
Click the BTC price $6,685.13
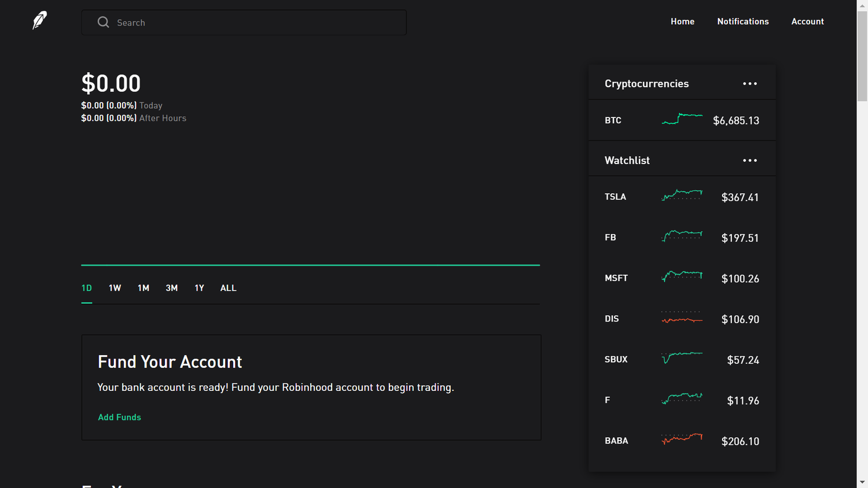point(736,121)
